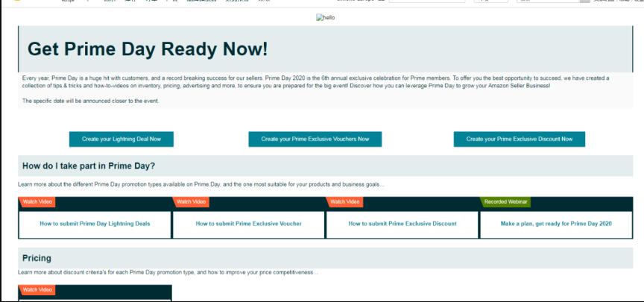Click 'Learn more about the different Prime Day' text
Viewport: 644px width, 302px height.
[201, 184]
